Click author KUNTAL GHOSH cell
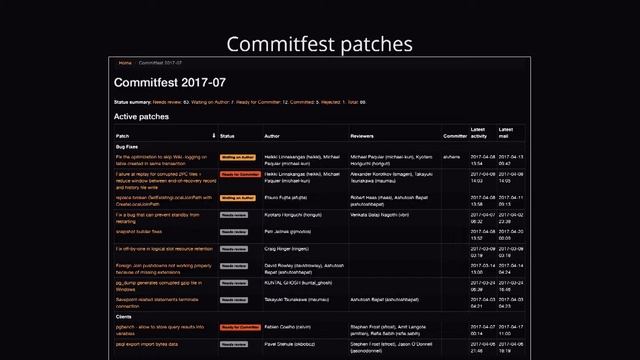Viewport: 640px width, 360px height. 298,283
